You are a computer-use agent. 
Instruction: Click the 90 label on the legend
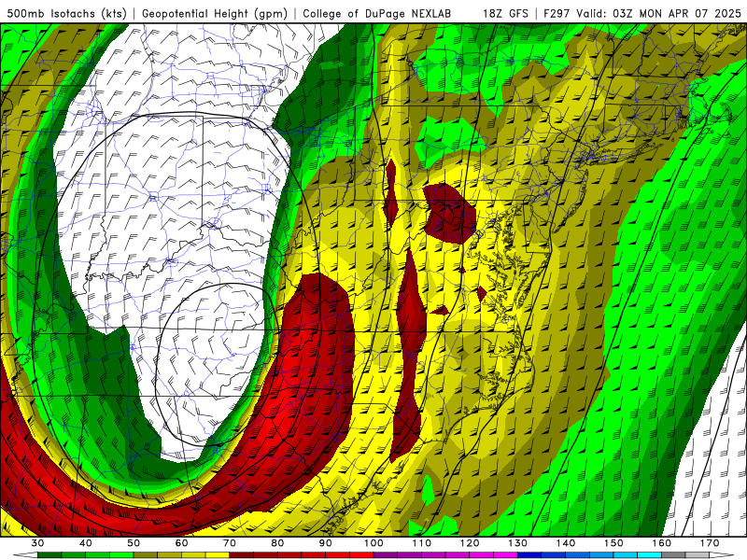coord(326,543)
